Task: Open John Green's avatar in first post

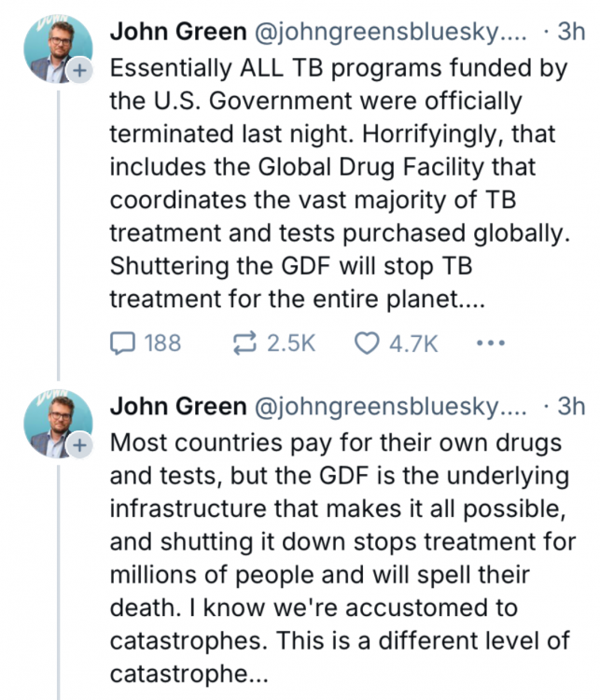Action: (56, 47)
